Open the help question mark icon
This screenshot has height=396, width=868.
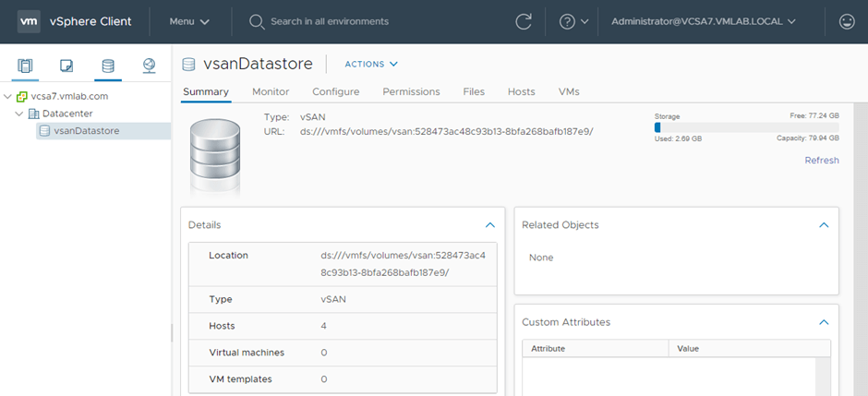click(x=567, y=21)
